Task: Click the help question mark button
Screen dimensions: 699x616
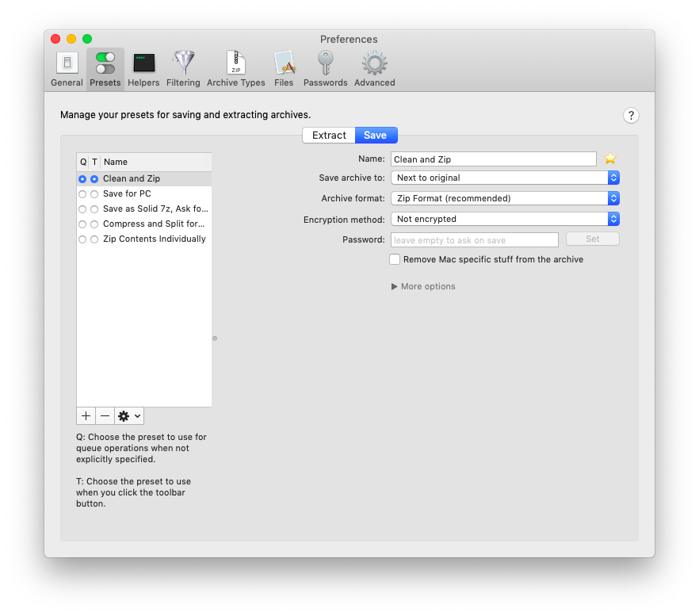Action: click(x=631, y=116)
